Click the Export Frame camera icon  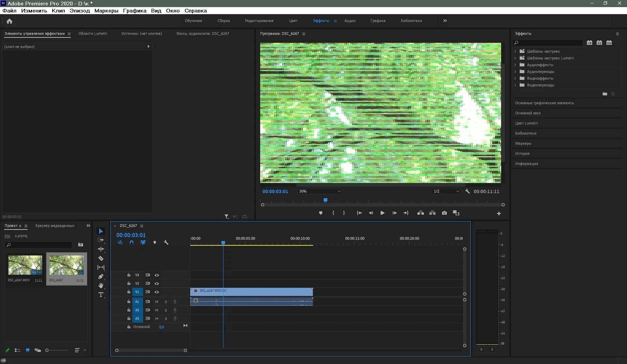(444, 213)
